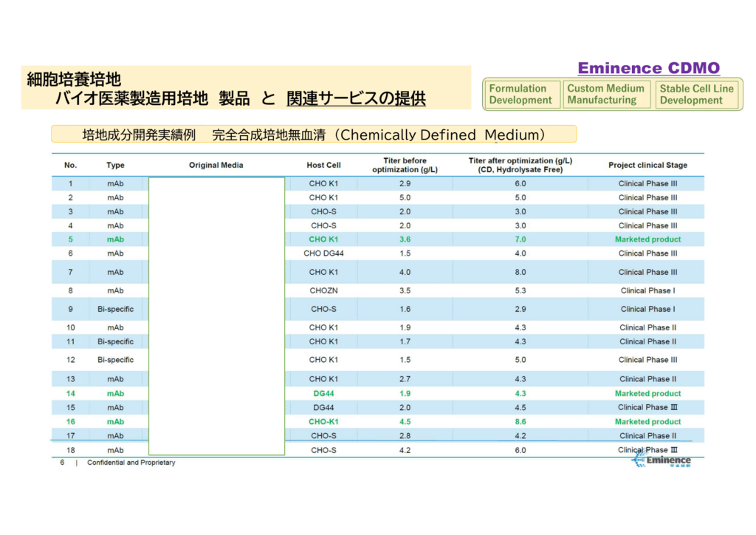Image resolution: width=756 pixels, height=535 pixels.
Task: Select the "CHO DG44" host cell entry
Action: 323,253
